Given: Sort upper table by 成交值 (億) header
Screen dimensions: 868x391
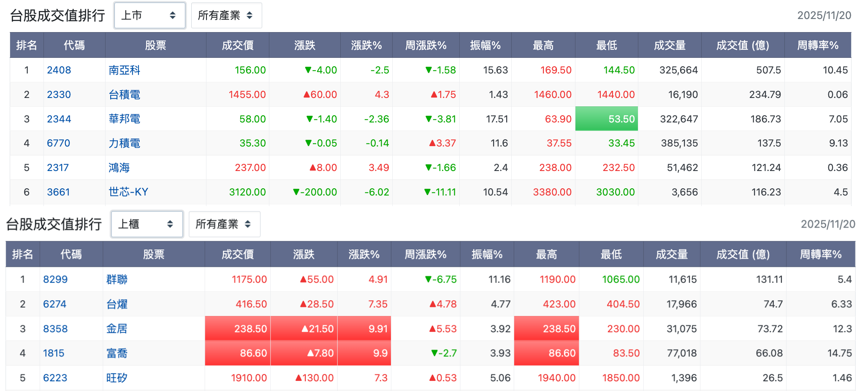Looking at the screenshot, I should pos(743,45).
